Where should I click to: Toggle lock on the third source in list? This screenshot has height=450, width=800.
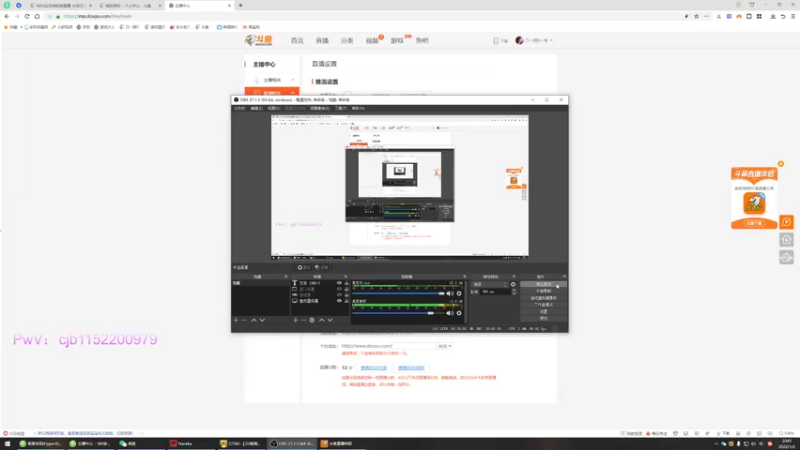click(346, 295)
